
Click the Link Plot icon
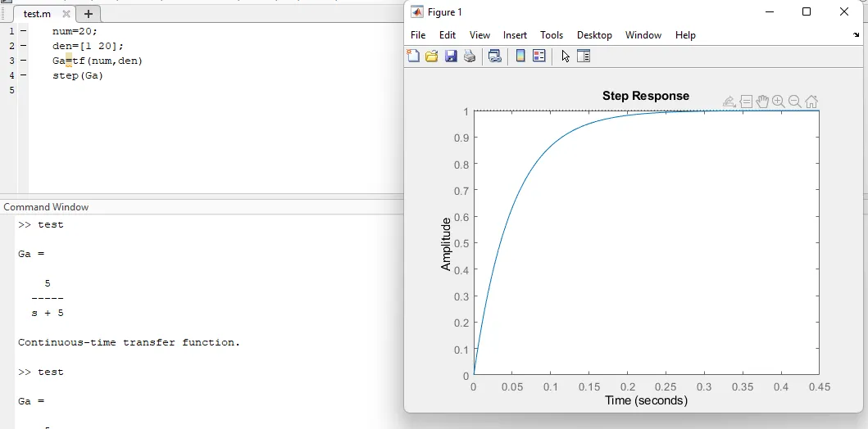494,56
